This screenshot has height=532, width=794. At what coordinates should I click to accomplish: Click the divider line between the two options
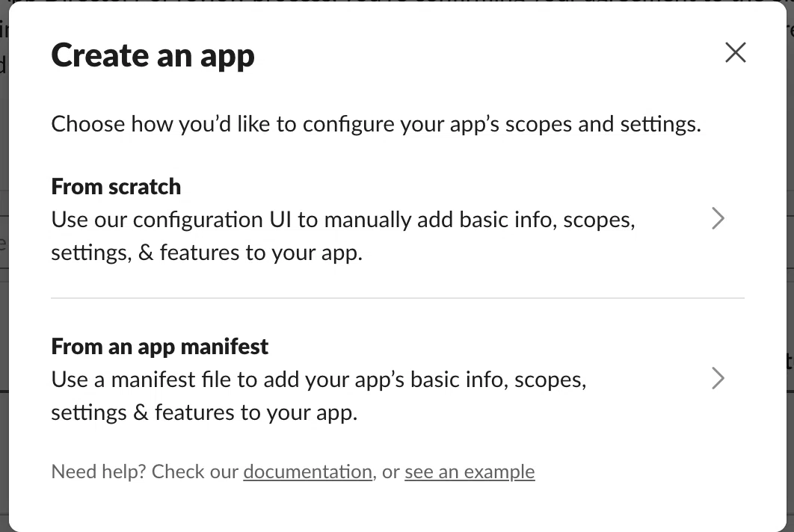(398, 298)
